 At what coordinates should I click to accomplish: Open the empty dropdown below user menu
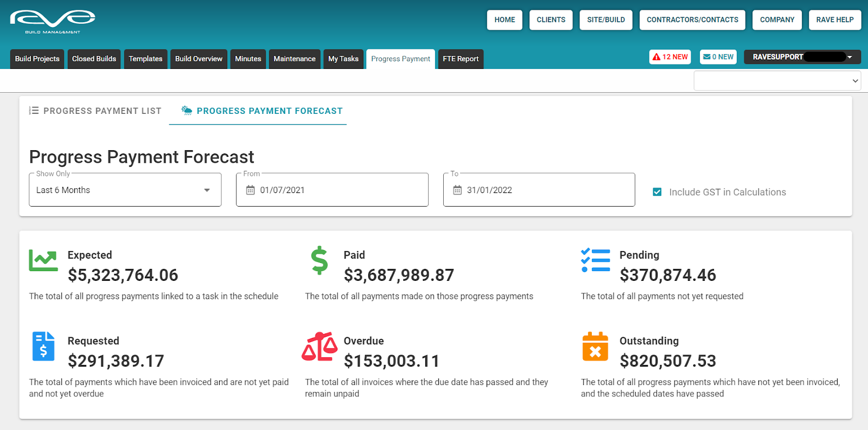click(777, 81)
